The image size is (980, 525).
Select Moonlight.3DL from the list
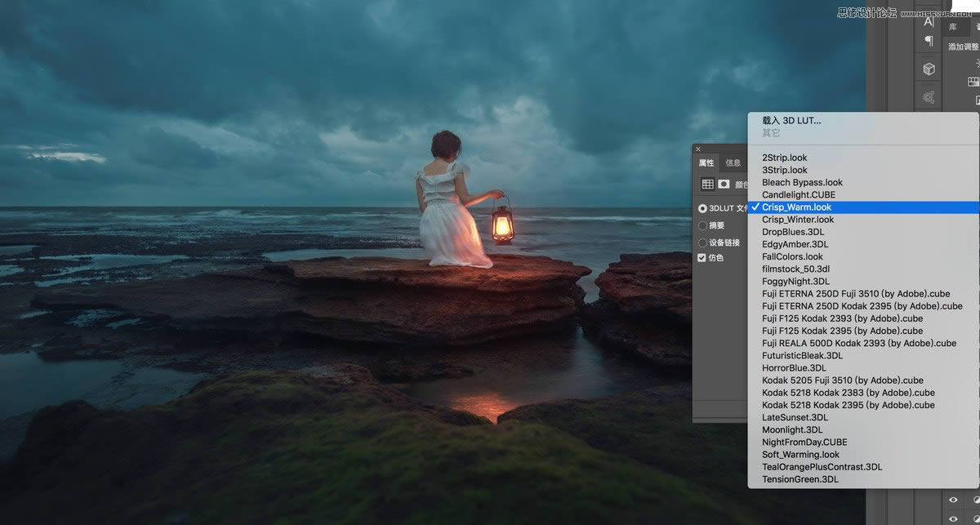[x=792, y=429]
